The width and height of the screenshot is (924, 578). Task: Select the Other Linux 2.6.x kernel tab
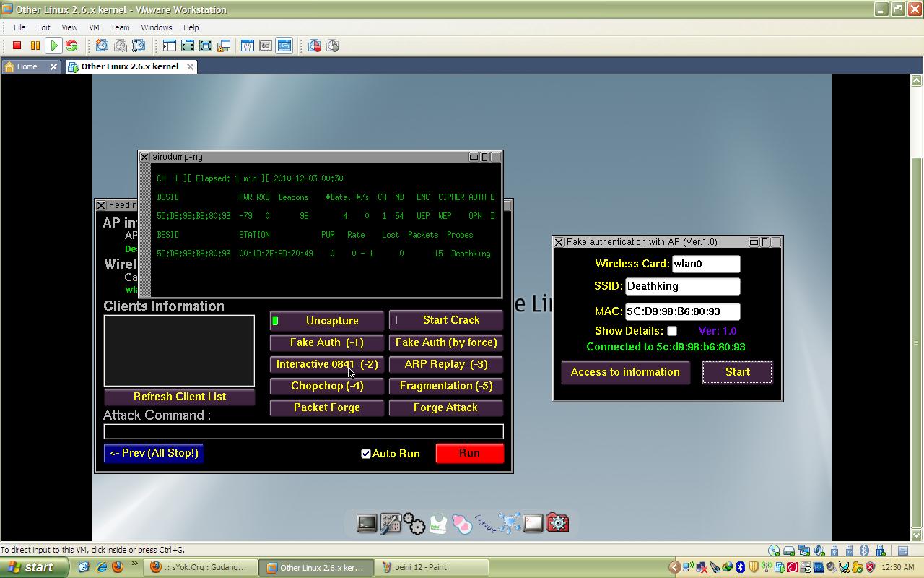coord(131,66)
